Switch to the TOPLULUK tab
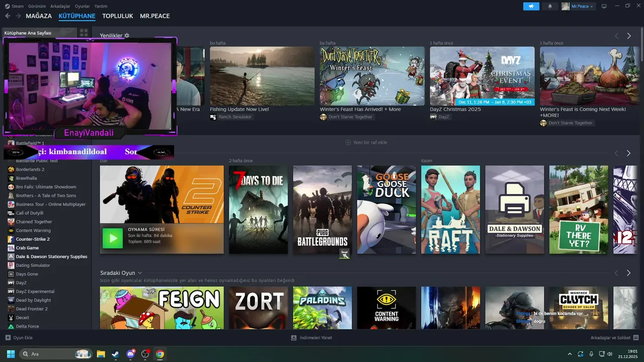The image size is (644, 362). (118, 16)
